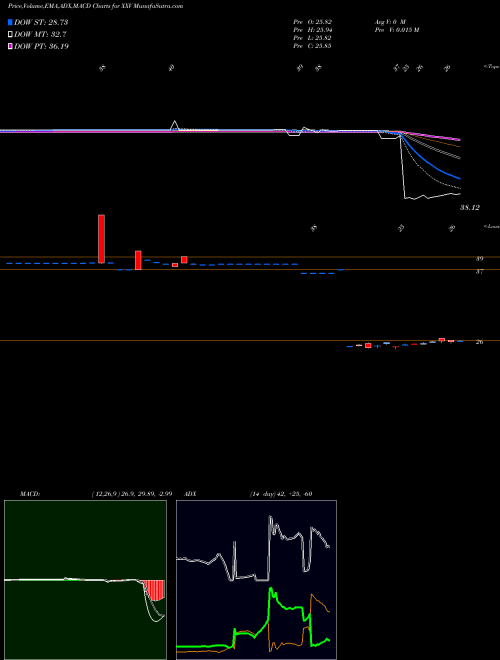Click the Pre C: 25.85 close value

(x=313, y=45)
